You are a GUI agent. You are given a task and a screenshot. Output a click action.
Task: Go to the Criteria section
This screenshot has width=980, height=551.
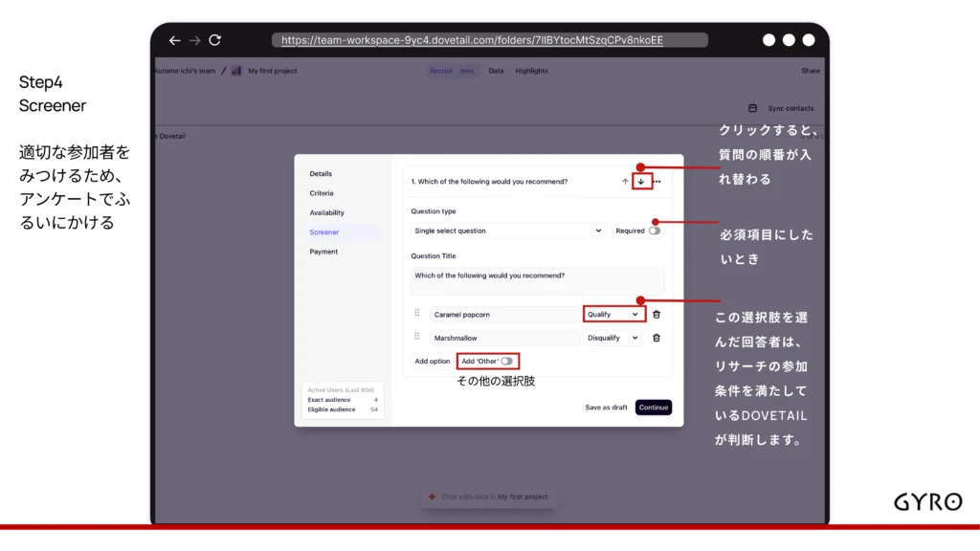(322, 193)
